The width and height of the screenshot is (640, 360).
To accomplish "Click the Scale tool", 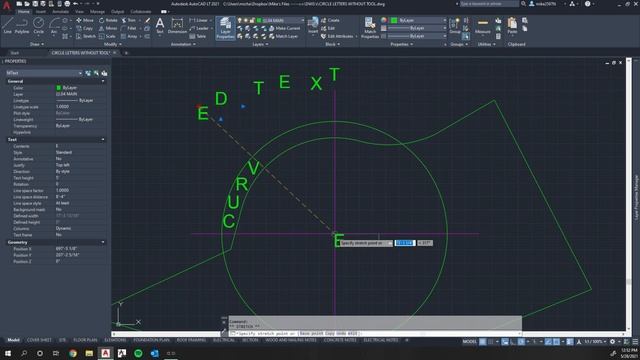I will click(107, 36).
